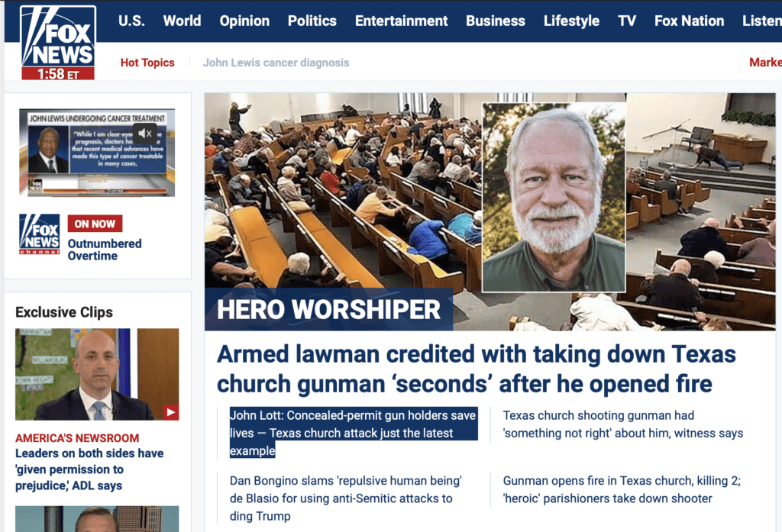Open the World navigation menu item
This screenshot has width=782, height=532.
(x=182, y=21)
